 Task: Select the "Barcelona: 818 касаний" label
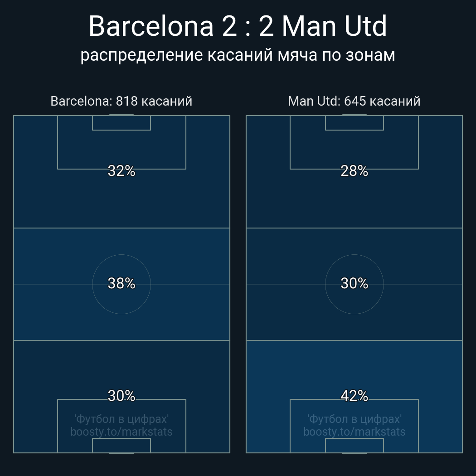(121, 101)
